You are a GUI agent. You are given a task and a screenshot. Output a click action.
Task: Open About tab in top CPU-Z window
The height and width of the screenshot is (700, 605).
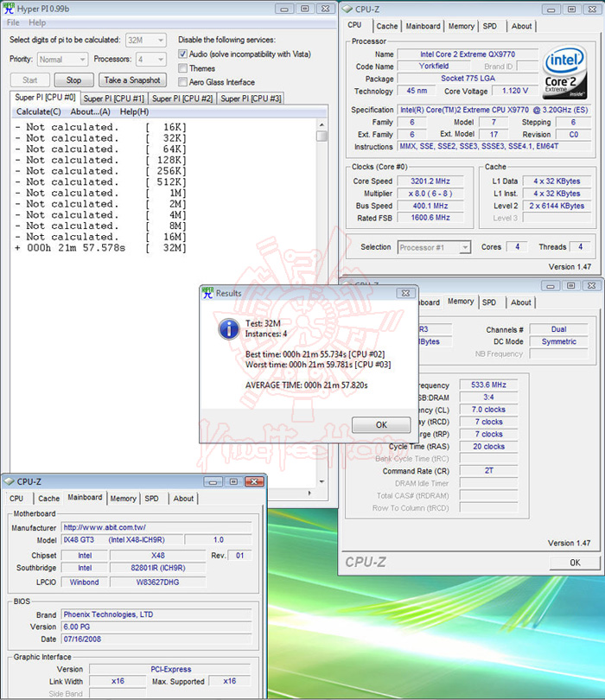point(521,26)
